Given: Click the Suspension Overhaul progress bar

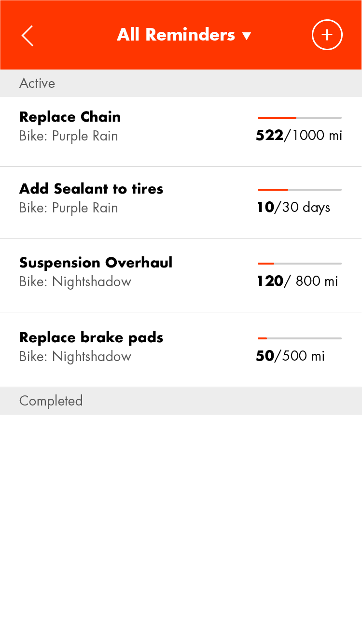Looking at the screenshot, I should coord(299,264).
